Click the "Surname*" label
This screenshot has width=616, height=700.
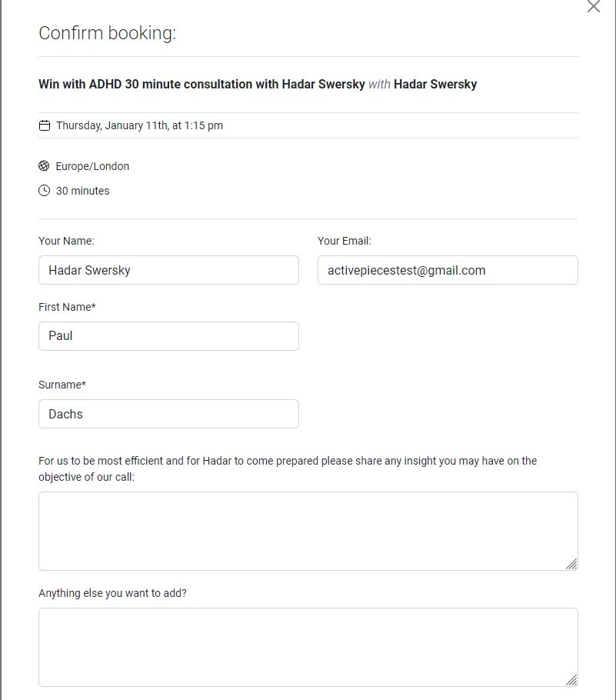[62, 385]
